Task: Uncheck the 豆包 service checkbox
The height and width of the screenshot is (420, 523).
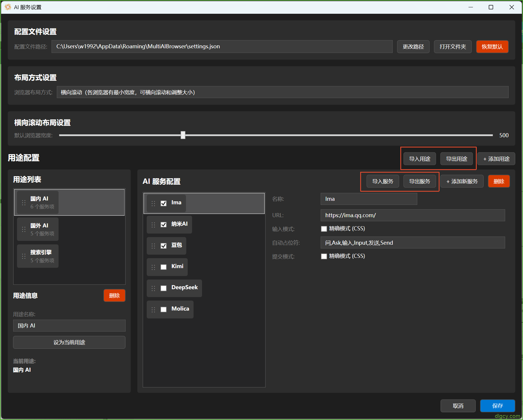Action: pyautogui.click(x=164, y=246)
